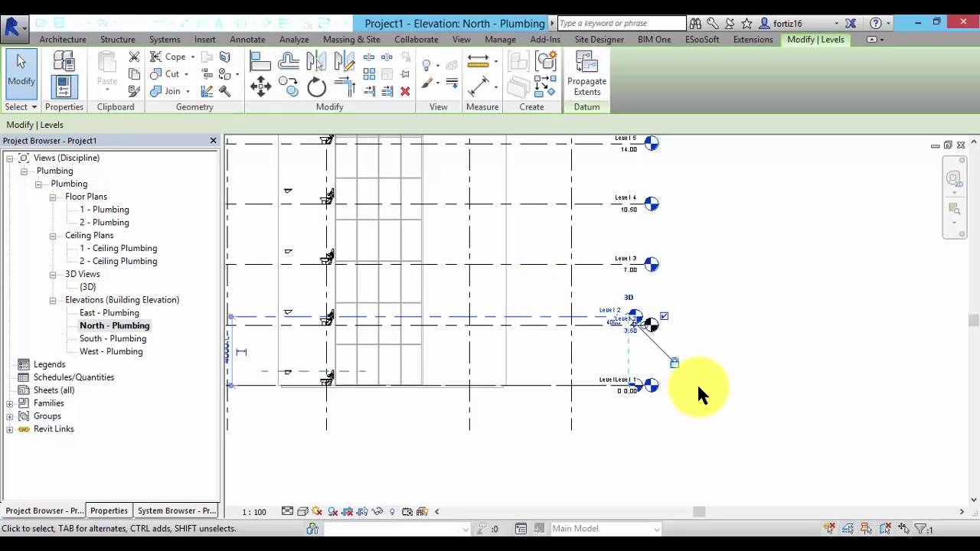Open the Revit application menu button

pyautogui.click(x=13, y=28)
